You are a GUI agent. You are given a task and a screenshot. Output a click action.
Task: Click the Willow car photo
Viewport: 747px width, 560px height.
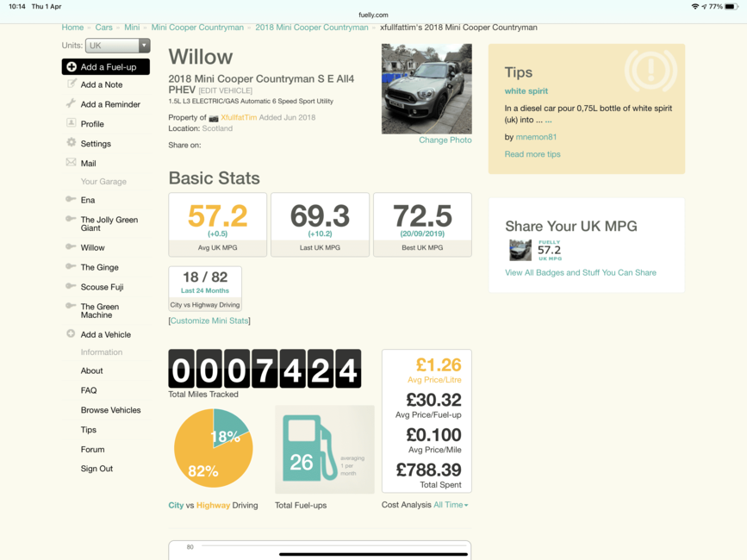(x=426, y=89)
